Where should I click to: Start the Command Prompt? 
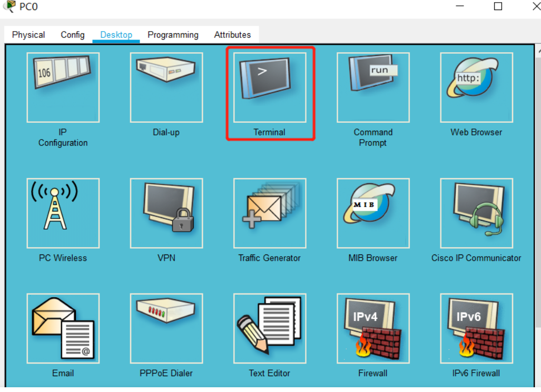tap(373, 87)
